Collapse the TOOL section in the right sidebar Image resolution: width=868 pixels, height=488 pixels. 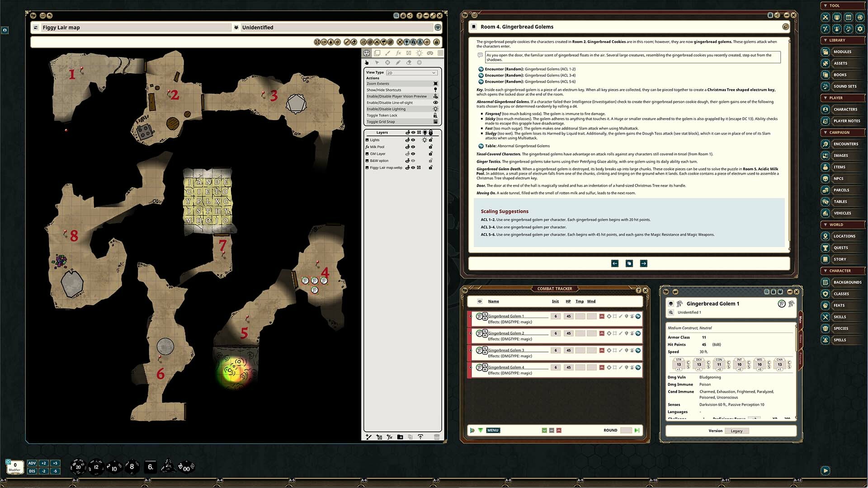point(825,6)
